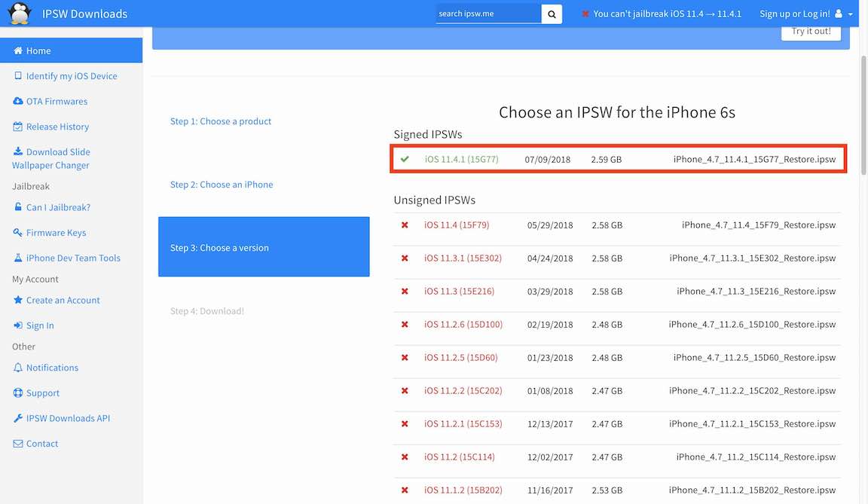Click the IPSW Downloads API wrench icon
Image resolution: width=868 pixels, height=504 pixels.
[x=18, y=418]
